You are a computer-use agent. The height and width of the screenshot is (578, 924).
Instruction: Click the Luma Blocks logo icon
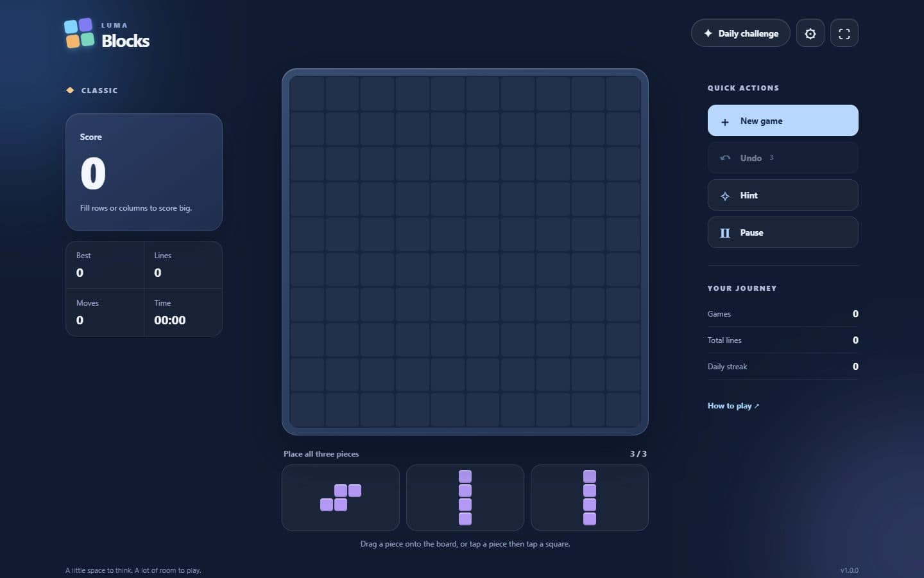[x=80, y=33]
